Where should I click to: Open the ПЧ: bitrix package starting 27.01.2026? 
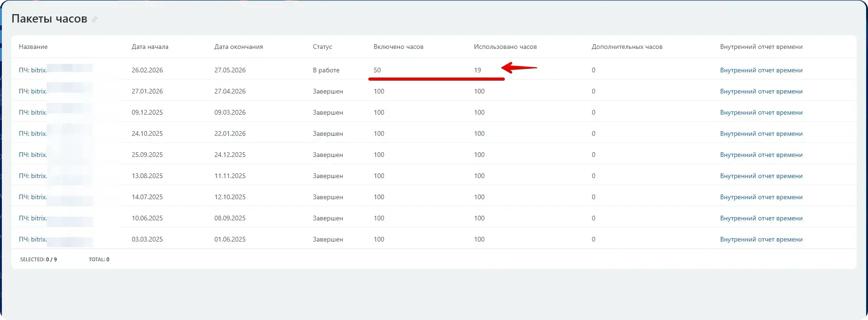33,91
